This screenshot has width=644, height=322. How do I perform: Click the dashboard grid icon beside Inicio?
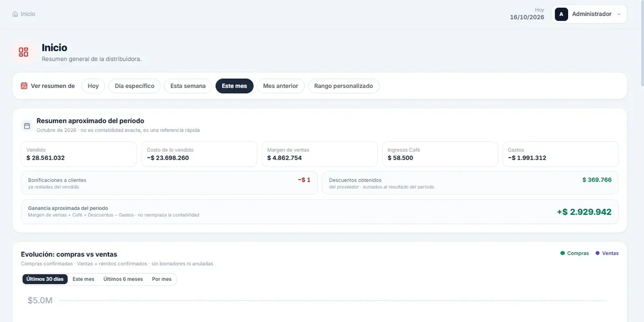pos(23,52)
